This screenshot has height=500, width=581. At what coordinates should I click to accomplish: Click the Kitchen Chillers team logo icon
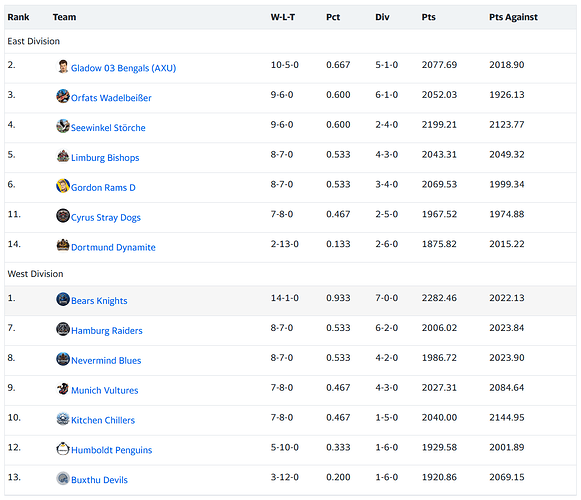tap(63, 419)
